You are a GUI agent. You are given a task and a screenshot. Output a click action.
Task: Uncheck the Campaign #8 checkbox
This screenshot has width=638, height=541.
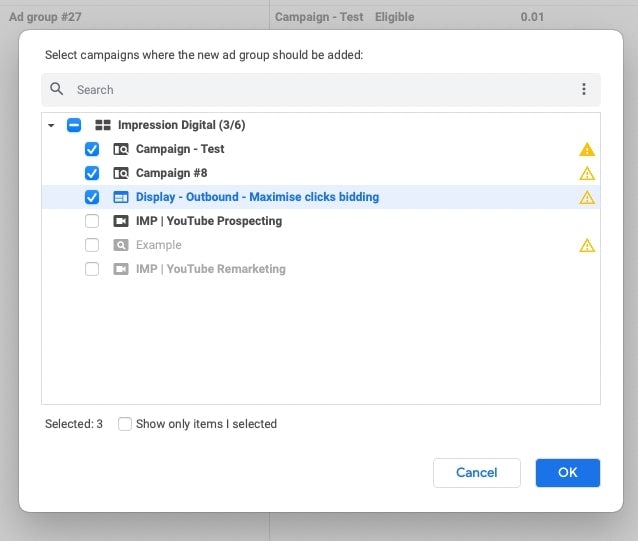92,173
